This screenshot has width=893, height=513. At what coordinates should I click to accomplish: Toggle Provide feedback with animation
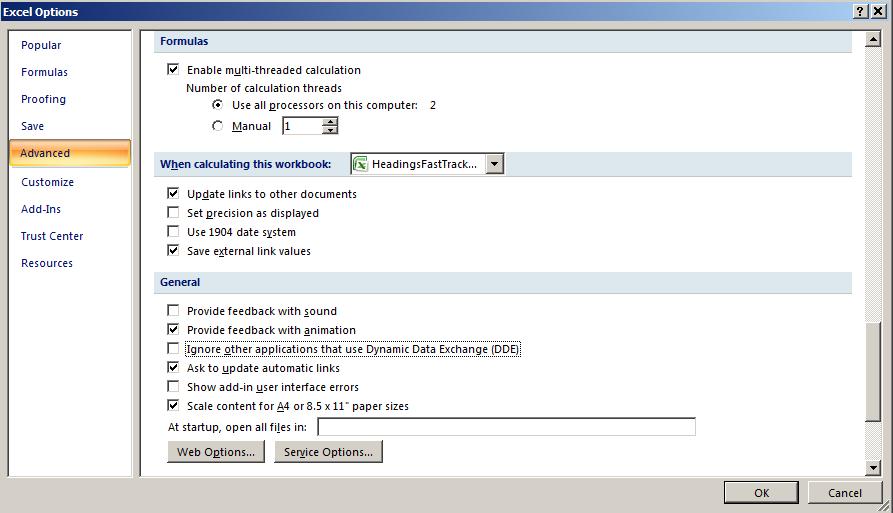click(173, 330)
